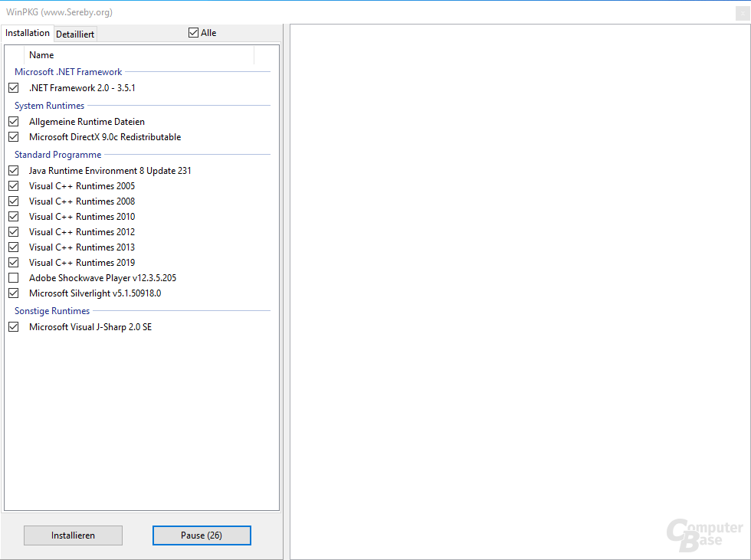Uncheck Microsoft DirectX 9.0c Redistributable

[13, 136]
